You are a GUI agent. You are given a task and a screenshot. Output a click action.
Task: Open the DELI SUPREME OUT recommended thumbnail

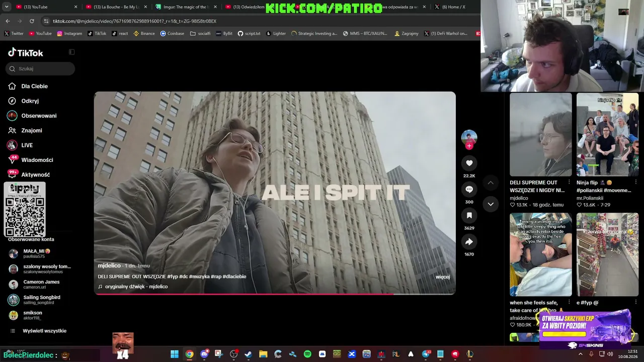[x=541, y=134]
